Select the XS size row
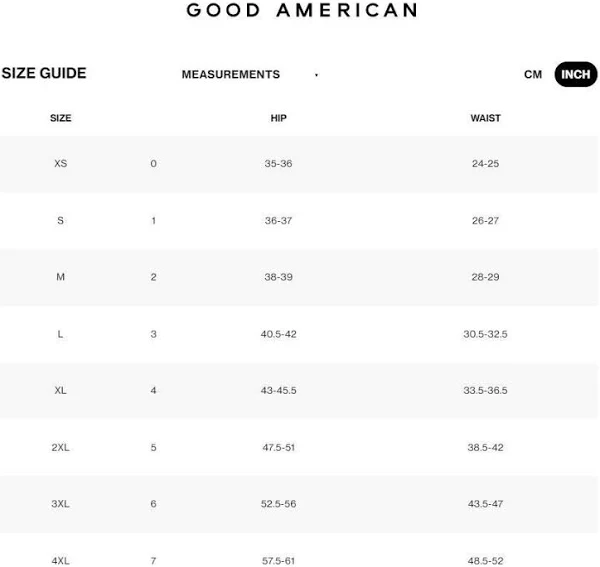The image size is (600, 567). click(x=61, y=163)
